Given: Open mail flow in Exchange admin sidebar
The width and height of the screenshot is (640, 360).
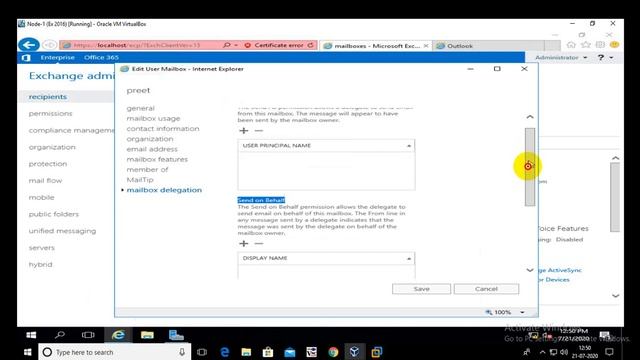Looking at the screenshot, I should [45, 180].
